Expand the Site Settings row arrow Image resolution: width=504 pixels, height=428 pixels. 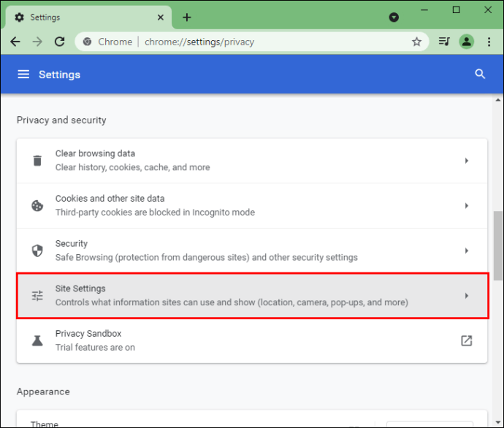point(467,296)
